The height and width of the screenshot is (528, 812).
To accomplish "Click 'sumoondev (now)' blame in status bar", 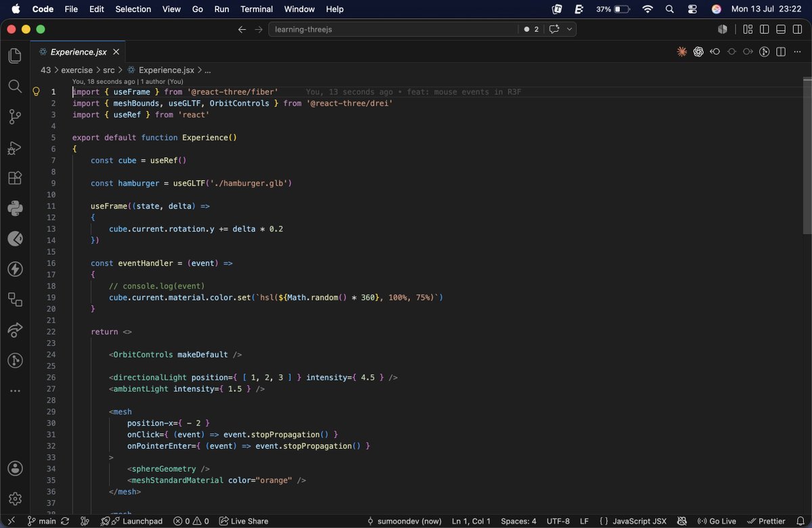I will point(405,521).
